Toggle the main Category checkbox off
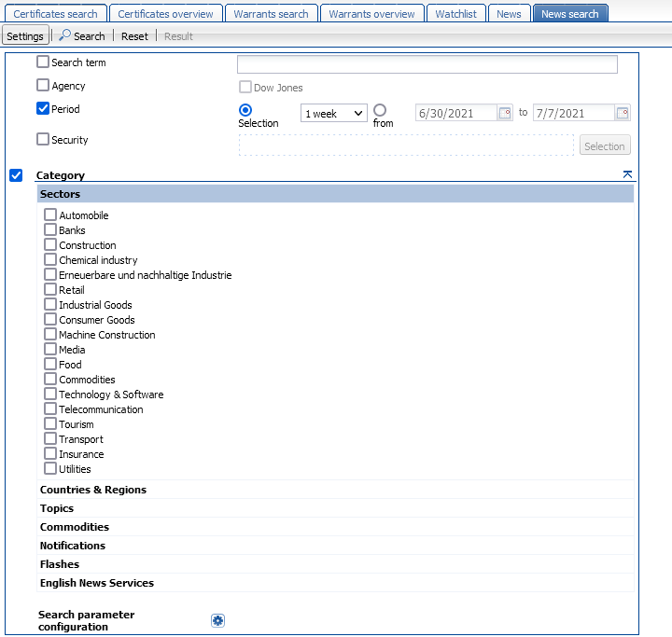 tap(16, 175)
